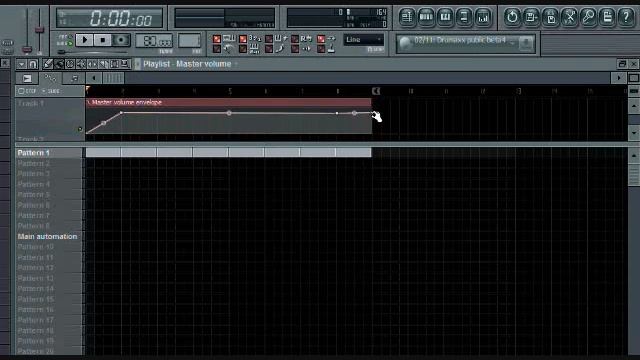Image resolution: width=640 pixels, height=360 pixels.
Task: Switch to the note icon playlist tab
Action: pos(74,78)
